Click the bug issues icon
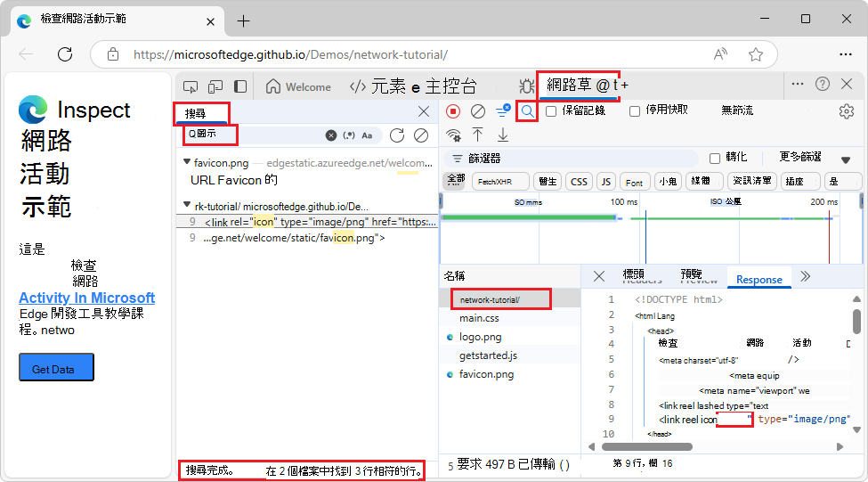Image resolution: width=868 pixels, height=482 pixels. [526, 86]
